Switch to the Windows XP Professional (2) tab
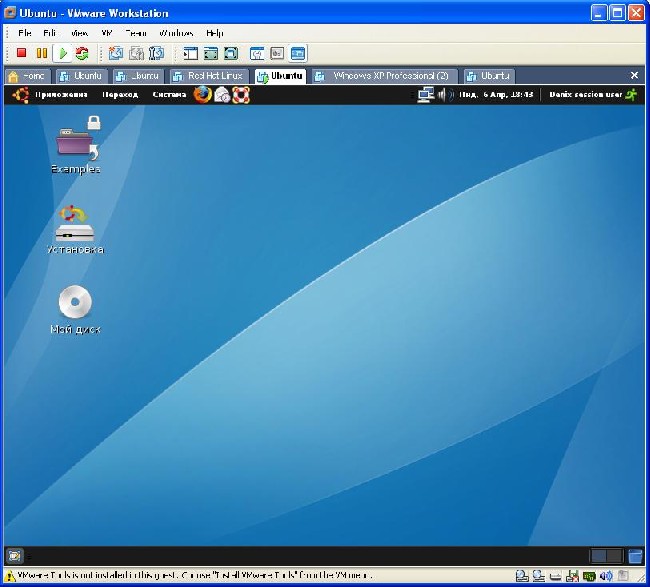The height and width of the screenshot is (587, 650). (x=384, y=76)
